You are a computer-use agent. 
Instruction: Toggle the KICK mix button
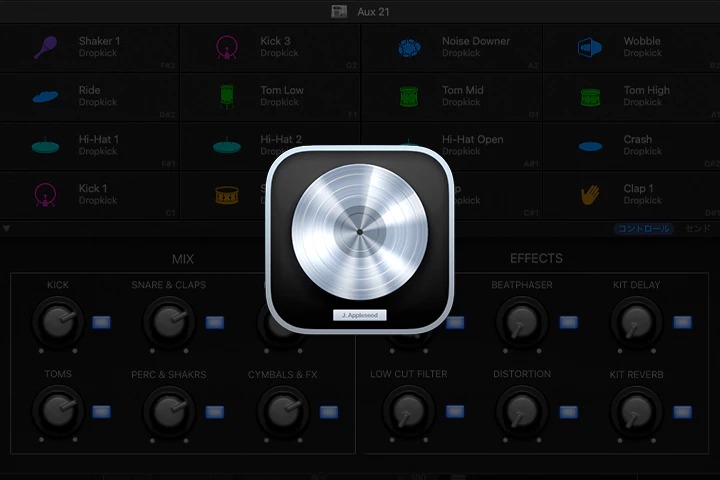click(101, 322)
